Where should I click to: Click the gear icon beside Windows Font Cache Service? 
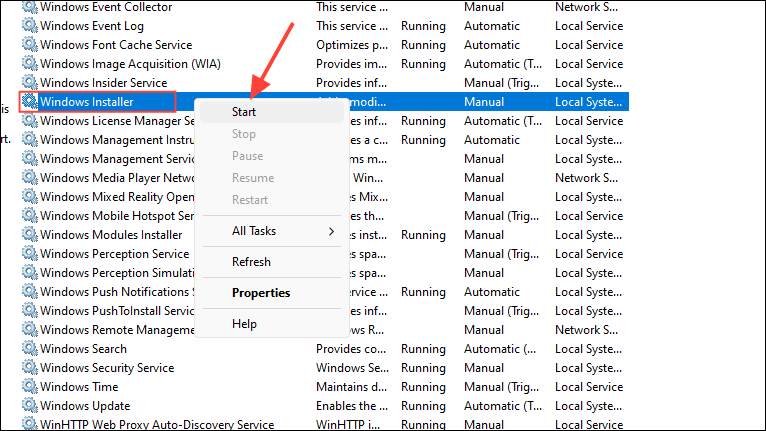click(30, 44)
